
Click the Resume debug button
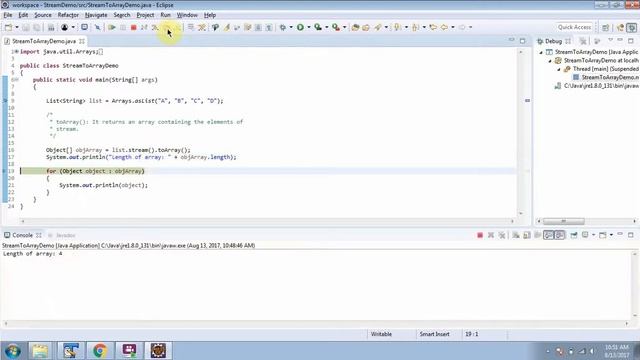tap(111, 27)
